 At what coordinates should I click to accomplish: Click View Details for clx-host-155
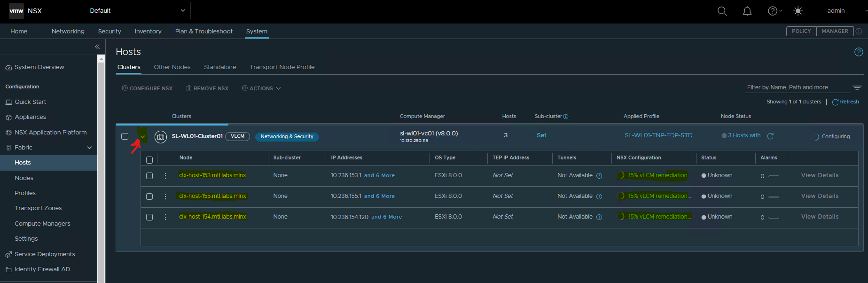tap(820, 196)
